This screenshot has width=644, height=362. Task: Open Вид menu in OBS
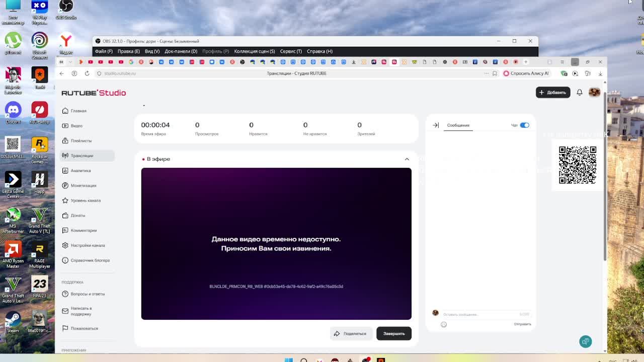pos(152,51)
